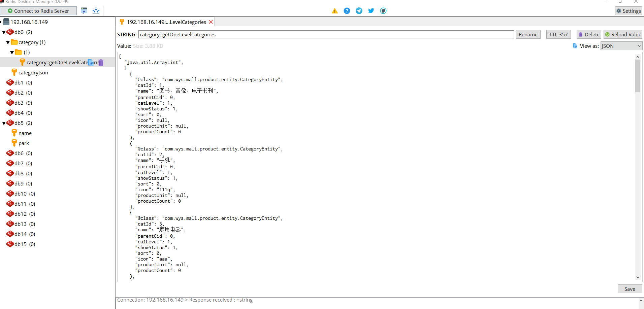The width and height of the screenshot is (644, 309).
Task: Click the Reload Value button
Action: (x=623, y=34)
